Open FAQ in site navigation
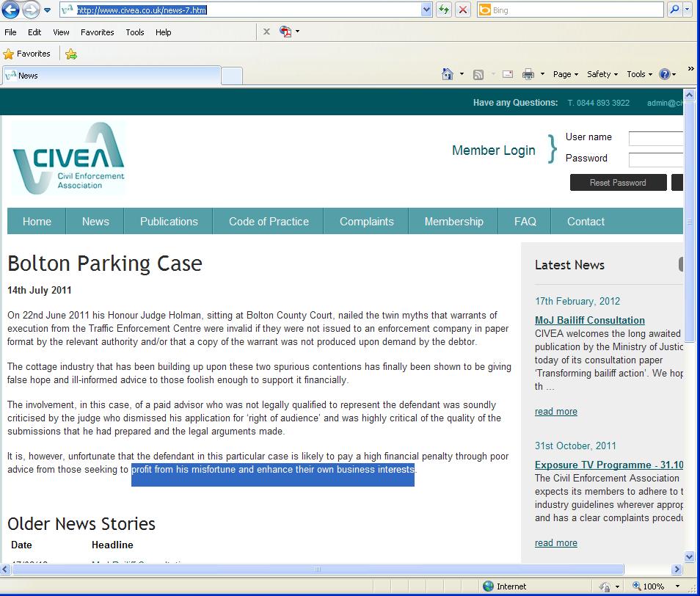Image resolution: width=700 pixels, height=596 pixels. 525,222
